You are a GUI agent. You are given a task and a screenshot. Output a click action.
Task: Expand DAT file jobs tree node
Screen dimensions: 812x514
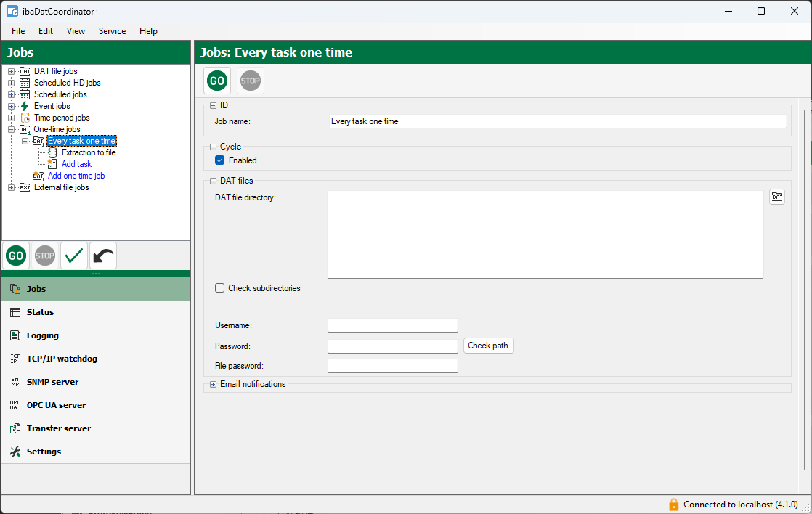tap(11, 71)
